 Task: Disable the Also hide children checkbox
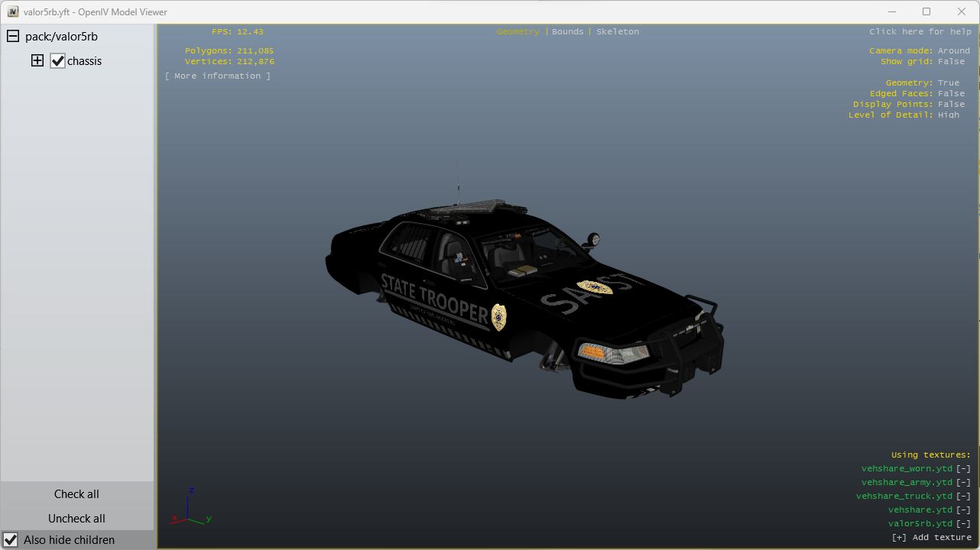pos(11,540)
